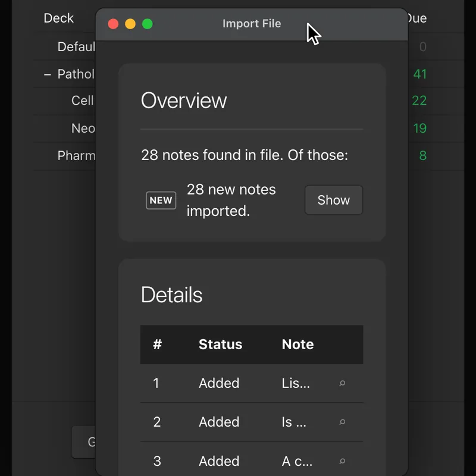The height and width of the screenshot is (476, 476).
Task: Click the Deck column header
Action: (58, 18)
